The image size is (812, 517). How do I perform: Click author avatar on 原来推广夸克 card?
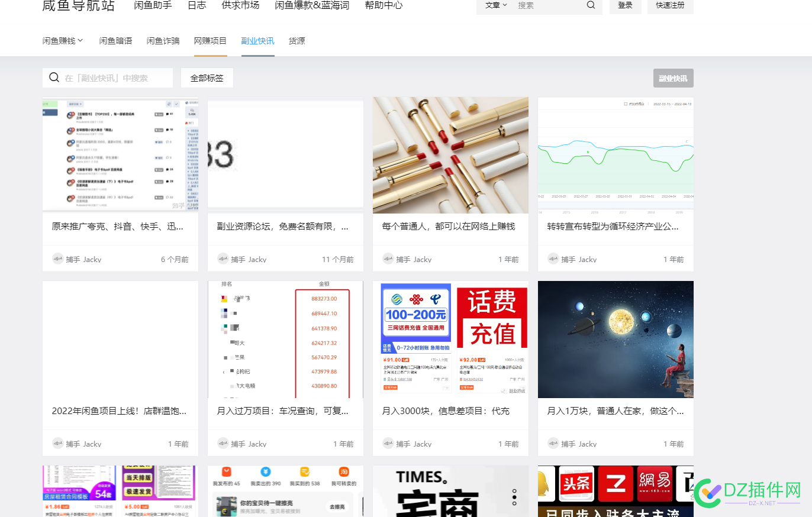57,259
